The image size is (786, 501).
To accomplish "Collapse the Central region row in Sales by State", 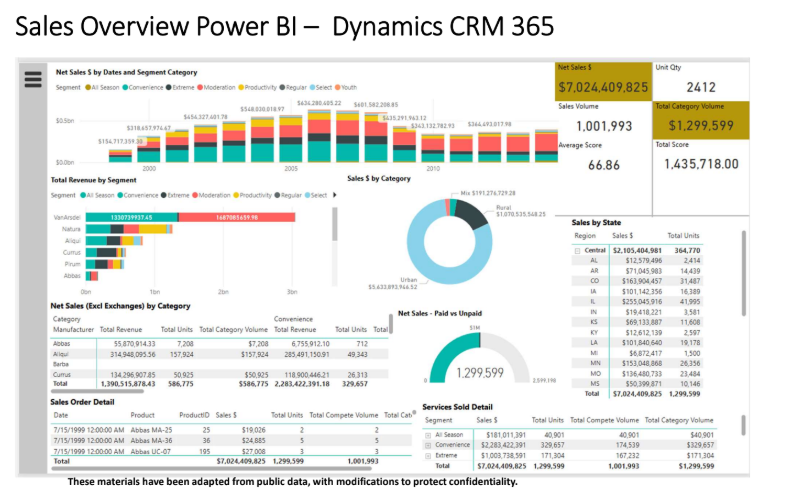I will click(576, 249).
